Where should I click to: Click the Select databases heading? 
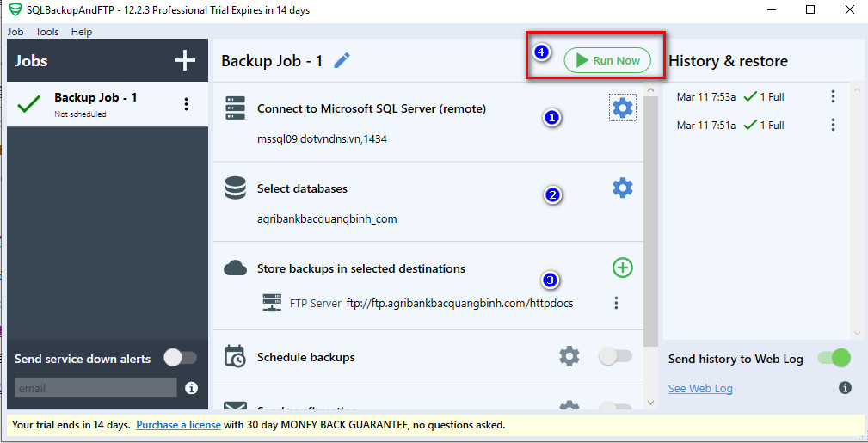(302, 189)
